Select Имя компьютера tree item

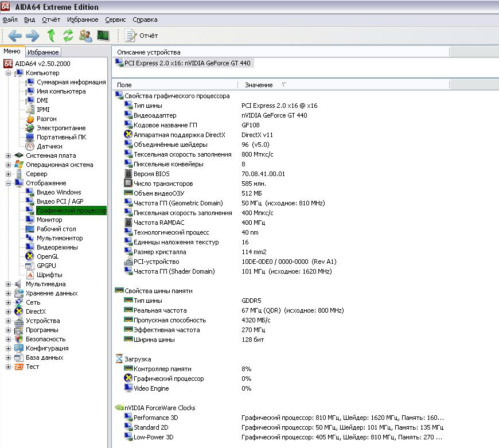61,91
